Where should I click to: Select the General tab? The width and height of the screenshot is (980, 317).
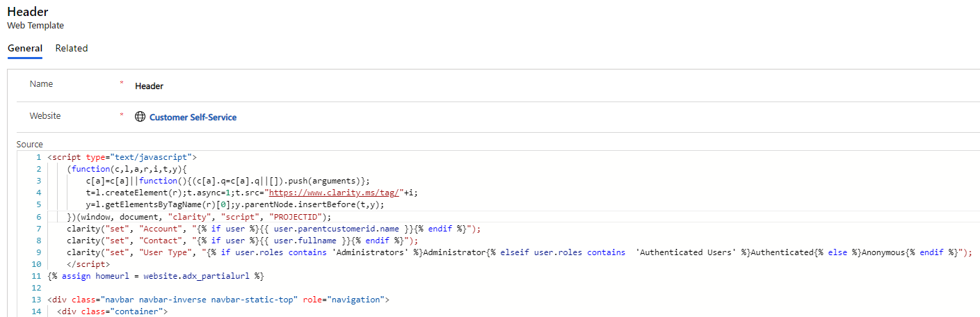tap(25, 49)
